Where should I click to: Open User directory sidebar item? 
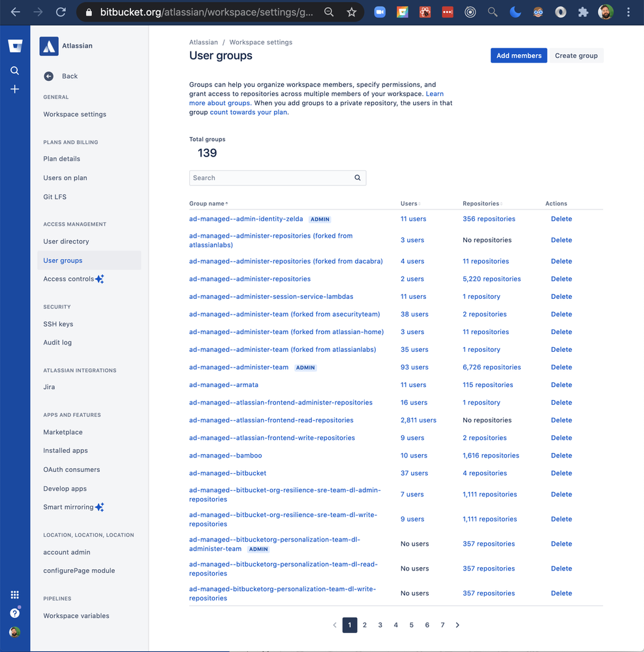click(x=66, y=241)
